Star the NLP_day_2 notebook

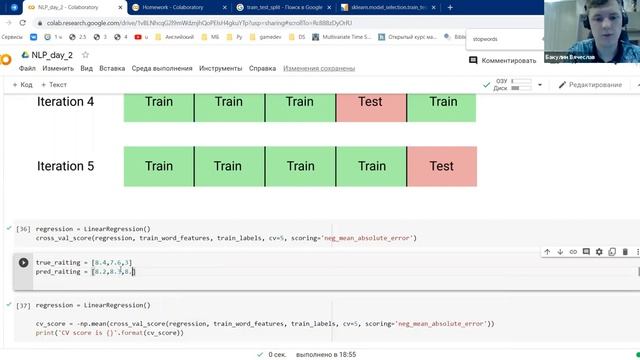85,55
